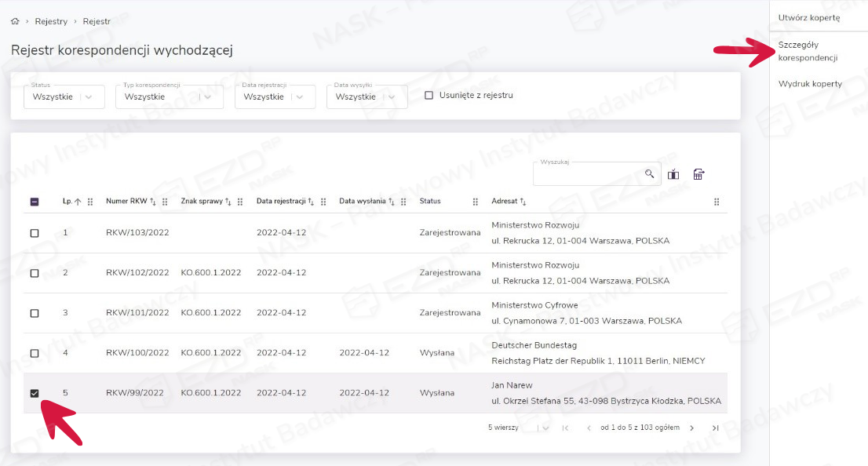Open Szczegóły korespondencji from side menu
Viewport: 868px width, 466px height.
click(x=808, y=51)
